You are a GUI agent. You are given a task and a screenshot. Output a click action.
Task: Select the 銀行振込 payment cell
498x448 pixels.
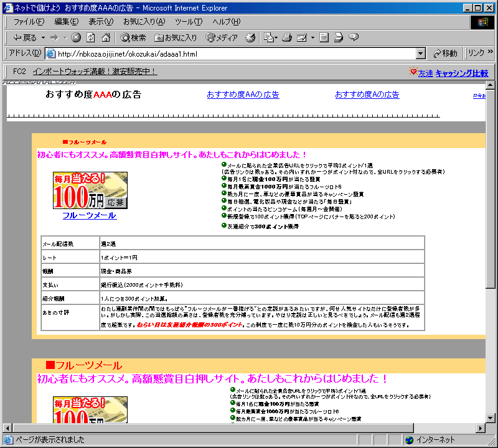click(261, 285)
